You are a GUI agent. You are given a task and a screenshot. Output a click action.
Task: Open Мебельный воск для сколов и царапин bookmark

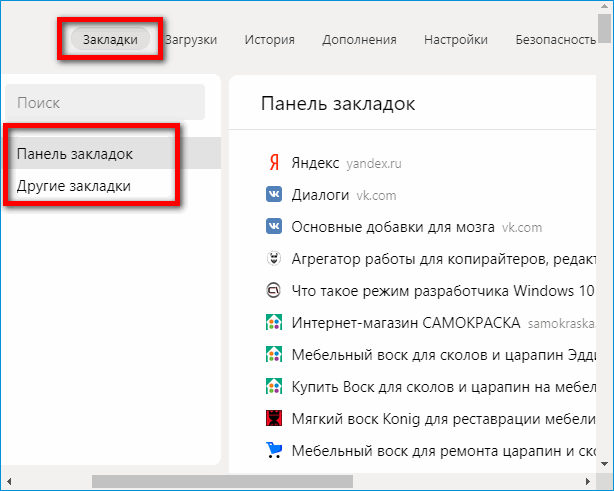pos(444,355)
